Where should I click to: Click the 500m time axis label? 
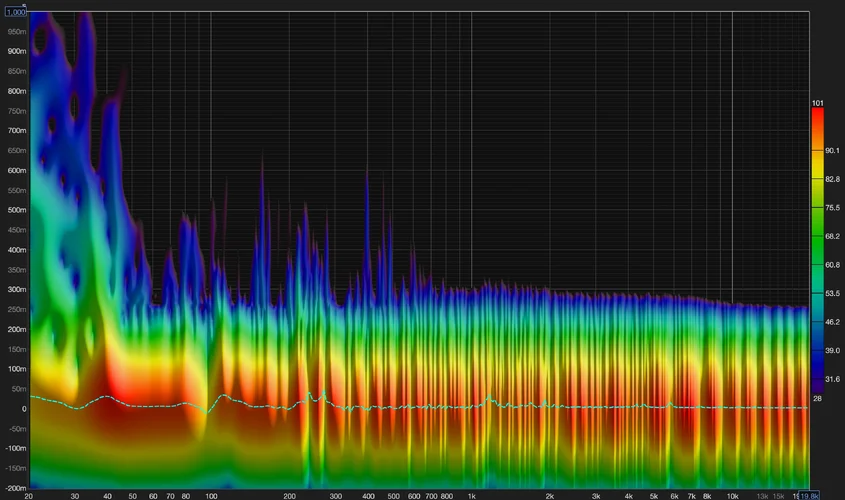pyautogui.click(x=15, y=210)
